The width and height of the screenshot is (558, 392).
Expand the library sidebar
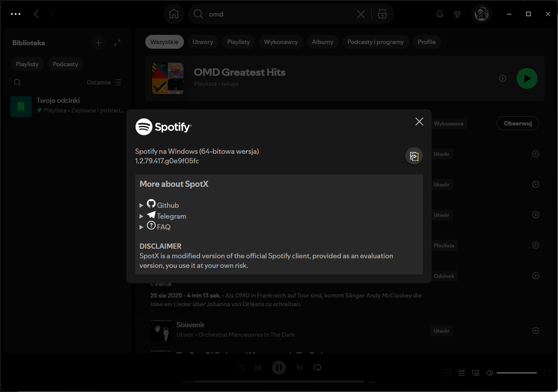(x=117, y=43)
